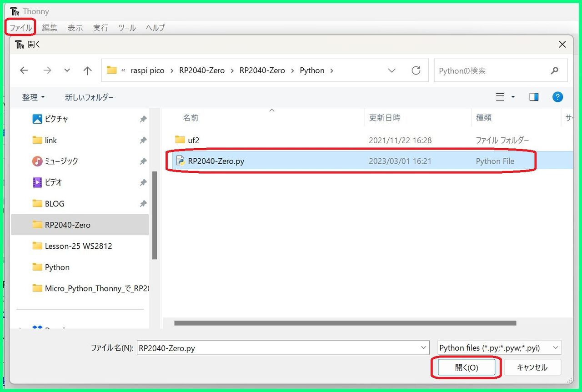
Task: Toggle the preview pane
Action: tap(534, 97)
